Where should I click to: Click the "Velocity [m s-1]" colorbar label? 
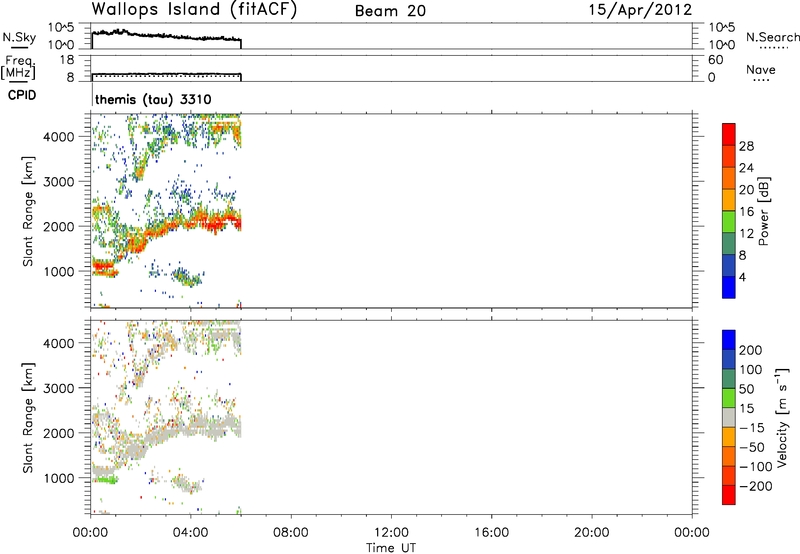[x=782, y=418]
